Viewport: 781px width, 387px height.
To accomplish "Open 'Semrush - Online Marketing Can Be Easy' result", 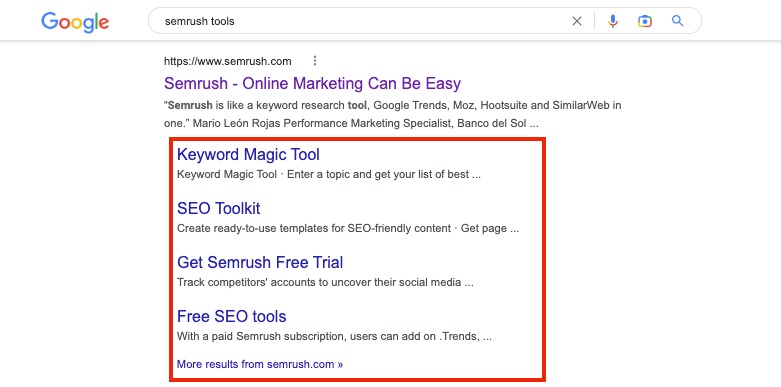I will point(312,83).
